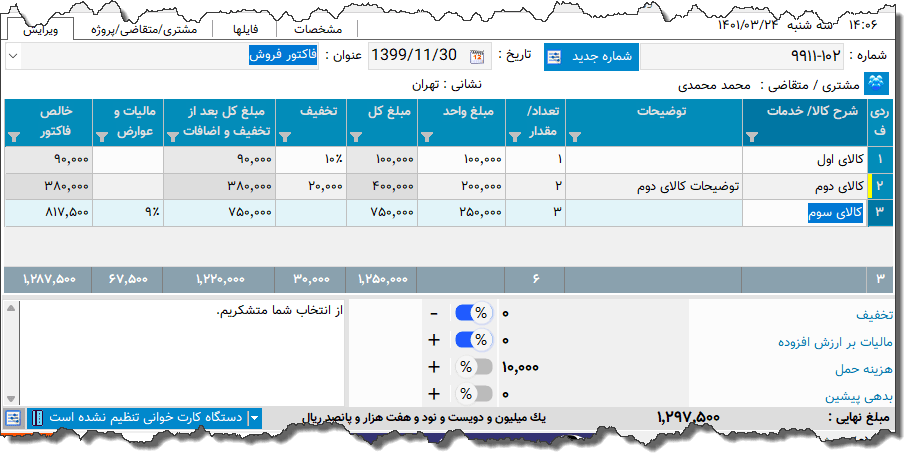904x453 pixels.
Task: Click scroll up arrow of notes box
Action: click(x=11, y=308)
